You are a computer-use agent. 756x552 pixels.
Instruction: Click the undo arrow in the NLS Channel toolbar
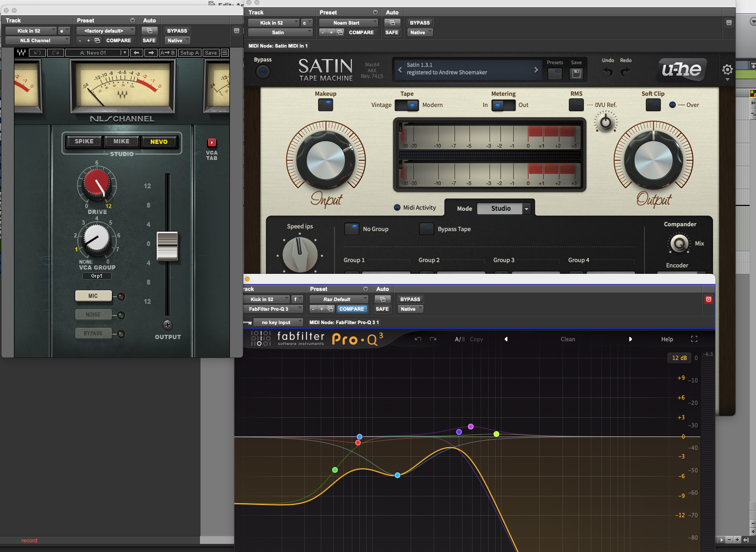coord(37,52)
